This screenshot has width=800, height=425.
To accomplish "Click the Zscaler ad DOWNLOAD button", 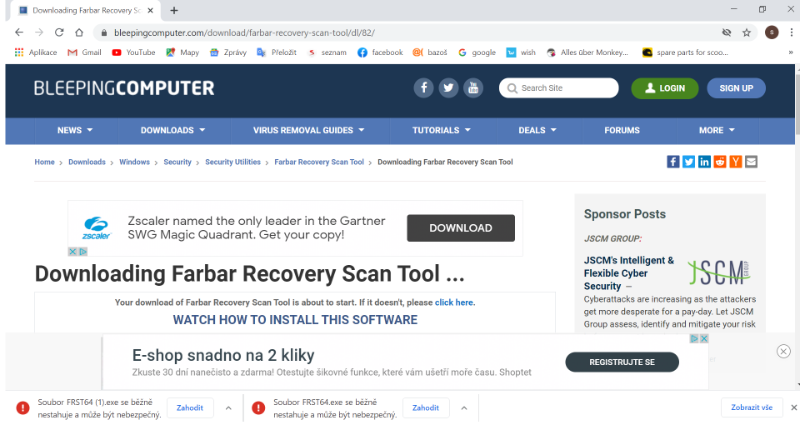I will (x=461, y=228).
